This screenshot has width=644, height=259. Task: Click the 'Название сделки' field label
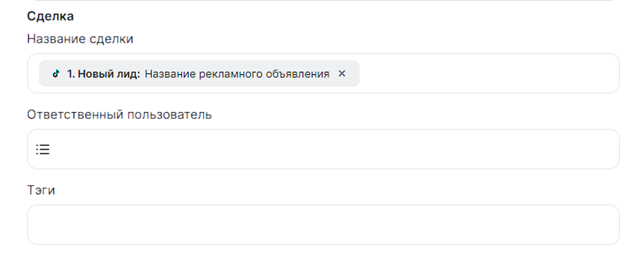point(80,39)
